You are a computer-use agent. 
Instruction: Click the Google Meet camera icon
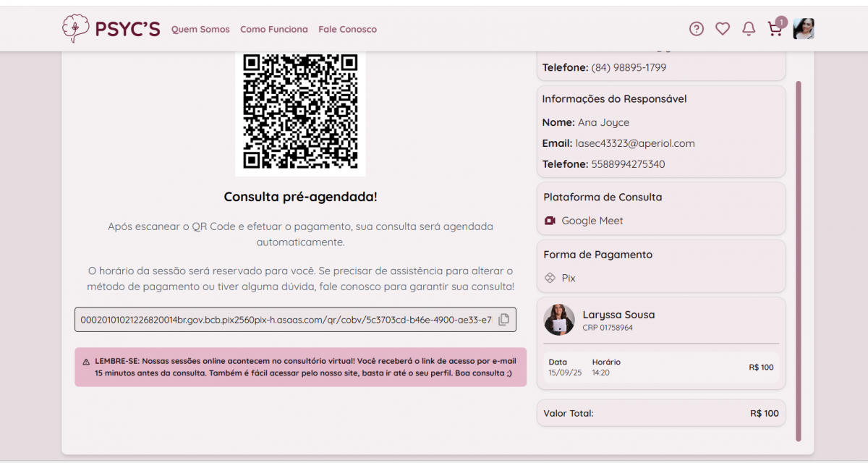[x=550, y=221]
